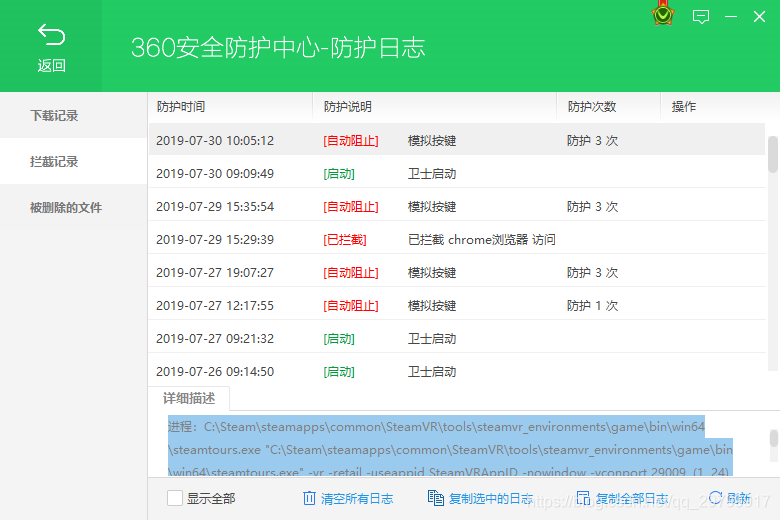Select the log row 2019-07-27 12:17:55

(x=457, y=306)
